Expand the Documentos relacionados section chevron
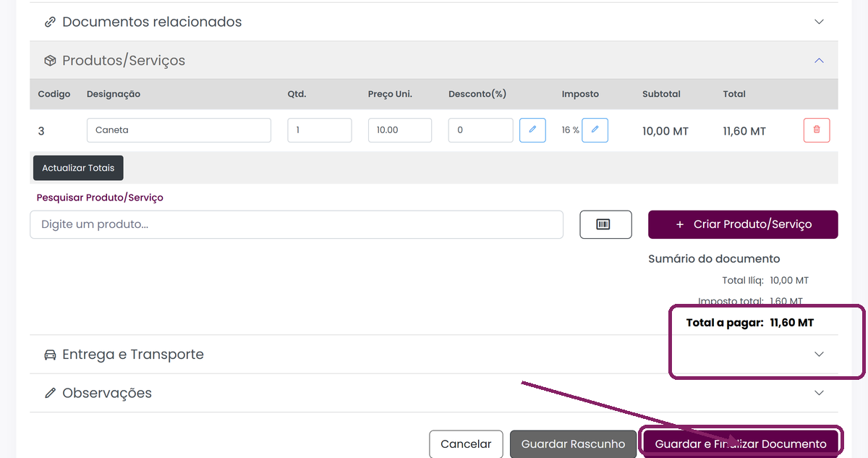This screenshot has width=868, height=458. coord(819,22)
